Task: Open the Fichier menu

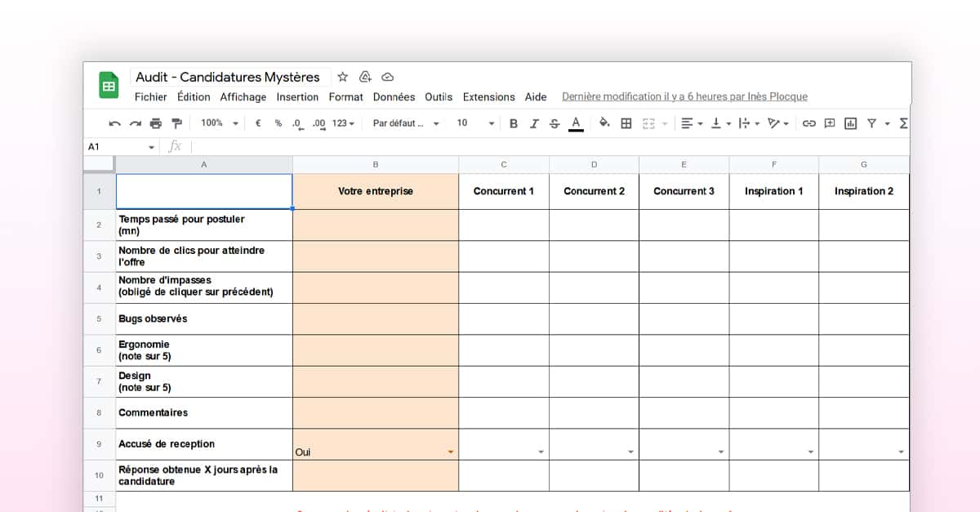Action: 151,96
